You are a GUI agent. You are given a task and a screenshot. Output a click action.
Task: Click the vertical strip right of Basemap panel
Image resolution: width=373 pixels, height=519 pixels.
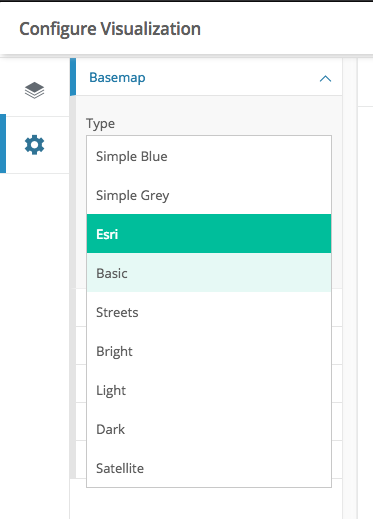[350, 288]
